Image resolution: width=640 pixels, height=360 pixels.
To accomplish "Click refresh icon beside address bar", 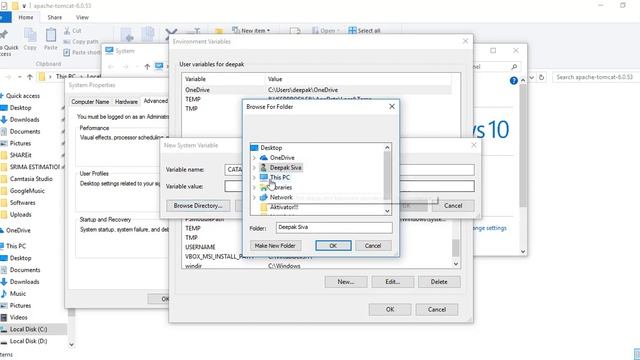I will pyautogui.click(x=542, y=77).
